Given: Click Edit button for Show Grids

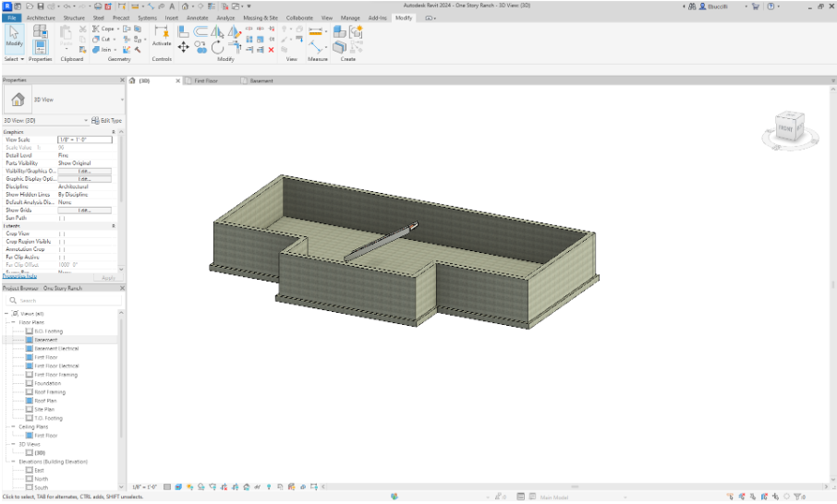Looking at the screenshot, I should pyautogui.click(x=84, y=210).
